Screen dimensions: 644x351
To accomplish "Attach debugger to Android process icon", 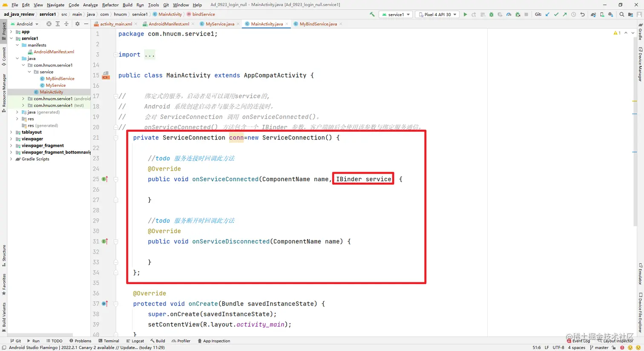I will (x=517, y=14).
